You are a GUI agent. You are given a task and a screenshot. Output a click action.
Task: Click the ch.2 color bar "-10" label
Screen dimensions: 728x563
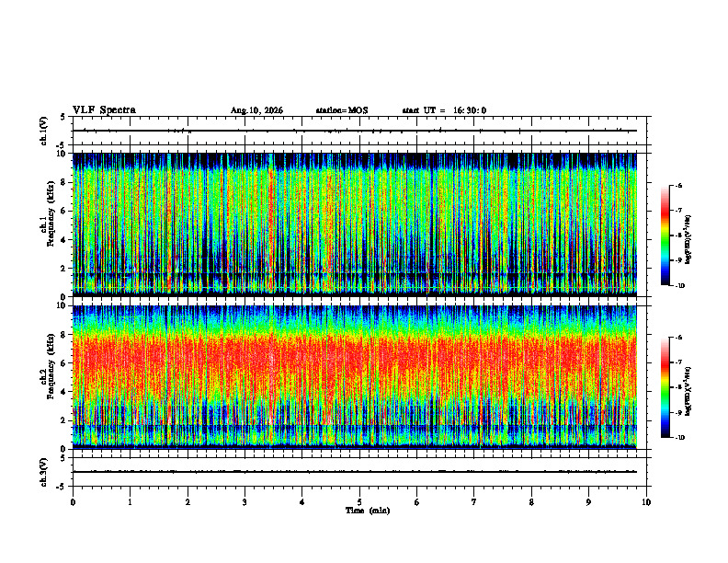click(x=679, y=438)
